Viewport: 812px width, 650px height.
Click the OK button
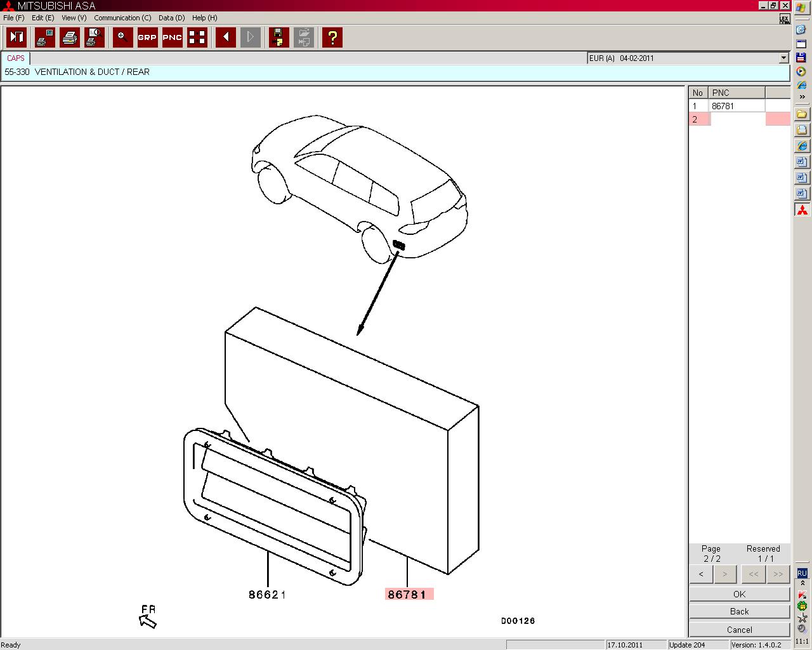click(x=739, y=594)
